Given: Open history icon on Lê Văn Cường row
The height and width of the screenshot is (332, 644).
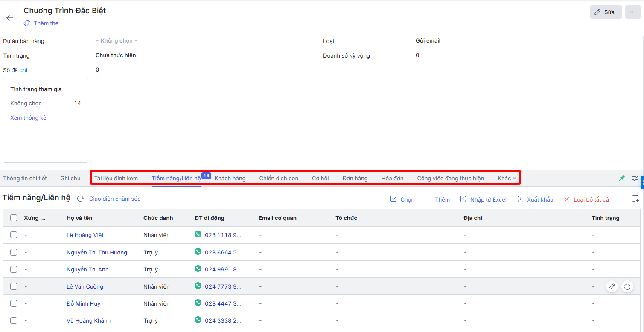Looking at the screenshot, I should (x=627, y=287).
